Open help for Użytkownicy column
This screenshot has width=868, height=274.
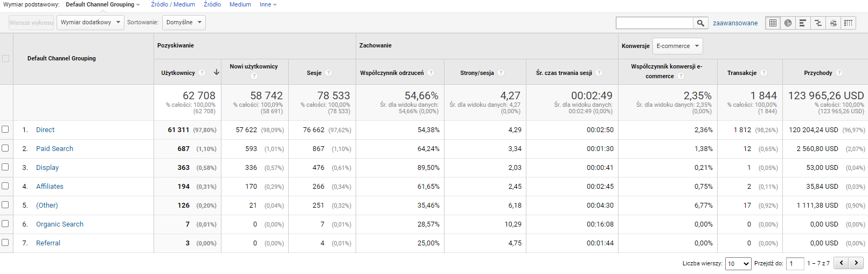pyautogui.click(x=202, y=73)
